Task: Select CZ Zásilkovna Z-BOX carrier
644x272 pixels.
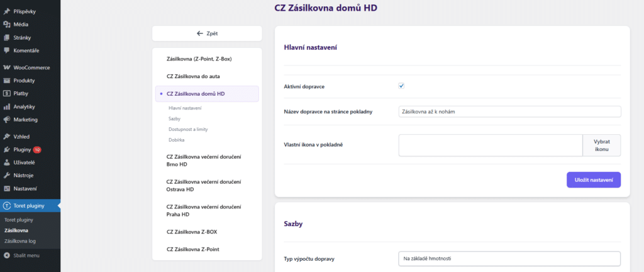Action: pyautogui.click(x=192, y=232)
